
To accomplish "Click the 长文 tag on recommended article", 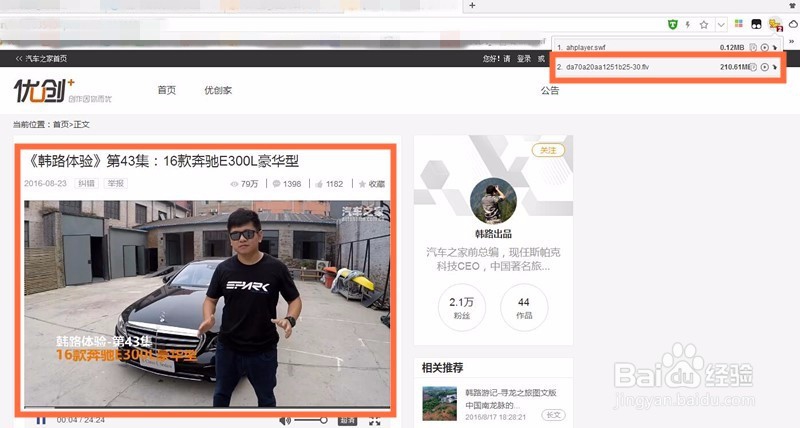I will [554, 415].
